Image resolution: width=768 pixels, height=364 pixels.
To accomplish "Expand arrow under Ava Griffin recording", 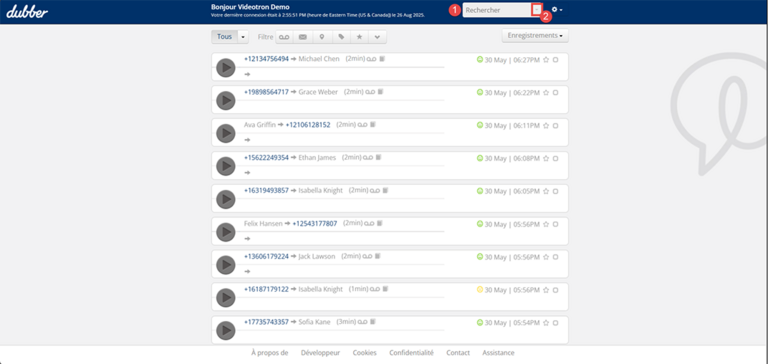I will click(x=247, y=140).
